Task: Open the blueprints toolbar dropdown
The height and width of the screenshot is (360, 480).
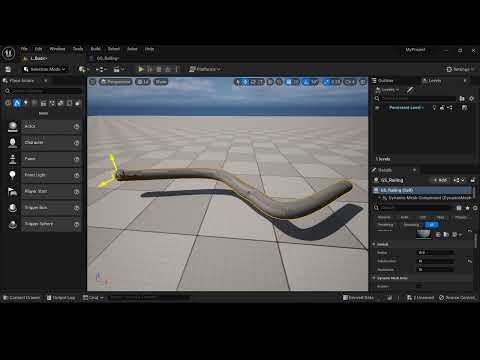Action: [x=101, y=69]
